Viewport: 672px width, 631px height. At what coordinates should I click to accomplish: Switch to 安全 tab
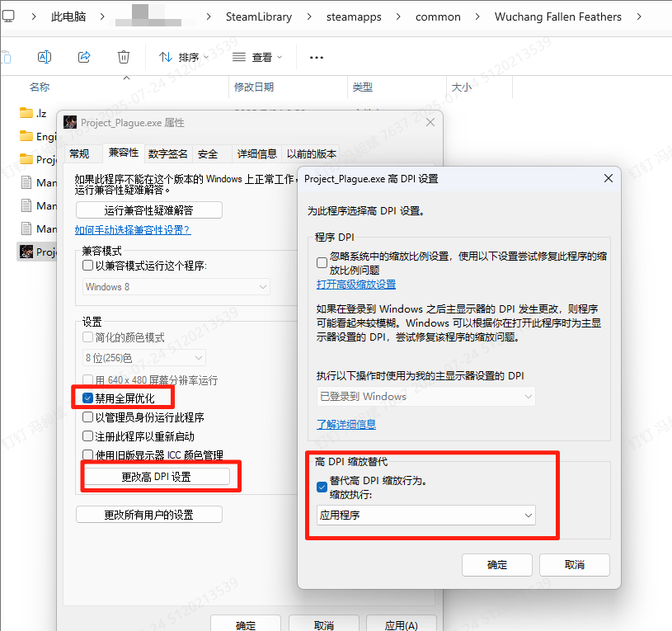pos(208,154)
